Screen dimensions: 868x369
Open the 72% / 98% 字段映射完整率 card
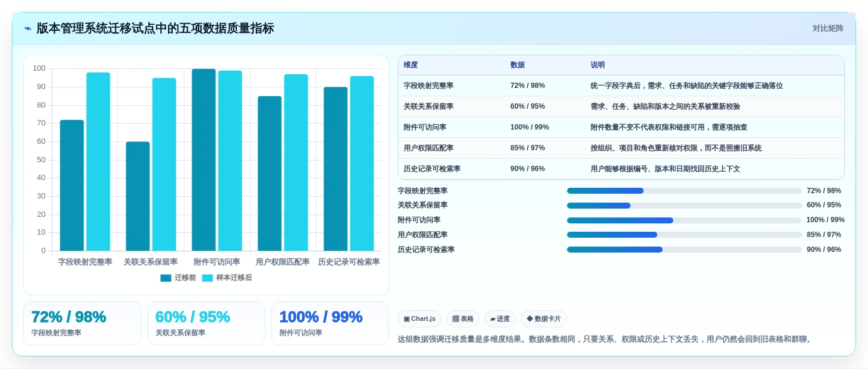[x=82, y=323]
